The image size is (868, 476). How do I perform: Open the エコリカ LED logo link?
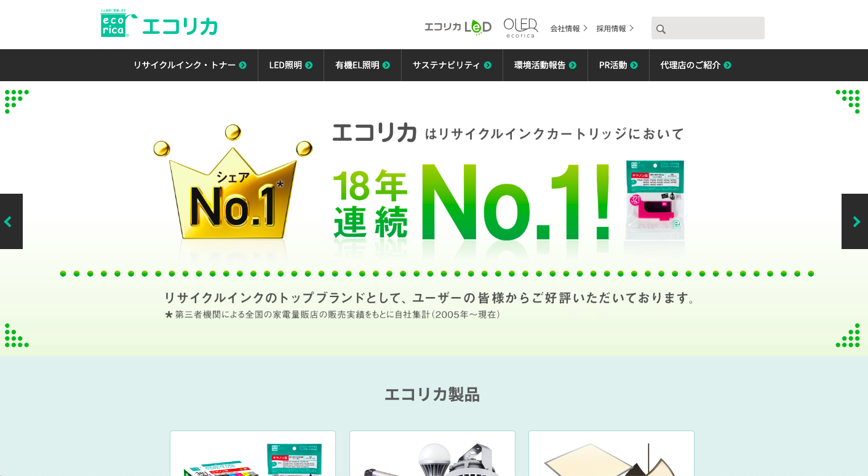tap(458, 27)
